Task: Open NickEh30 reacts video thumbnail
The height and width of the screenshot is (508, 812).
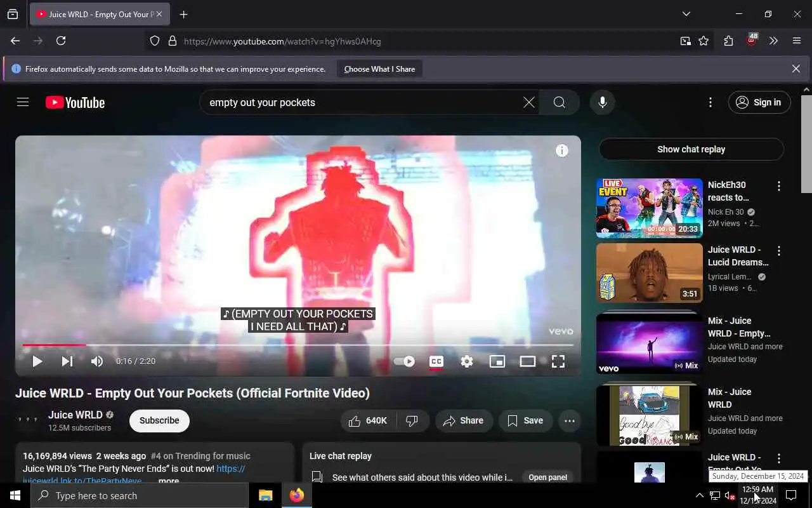Action: 649,208
